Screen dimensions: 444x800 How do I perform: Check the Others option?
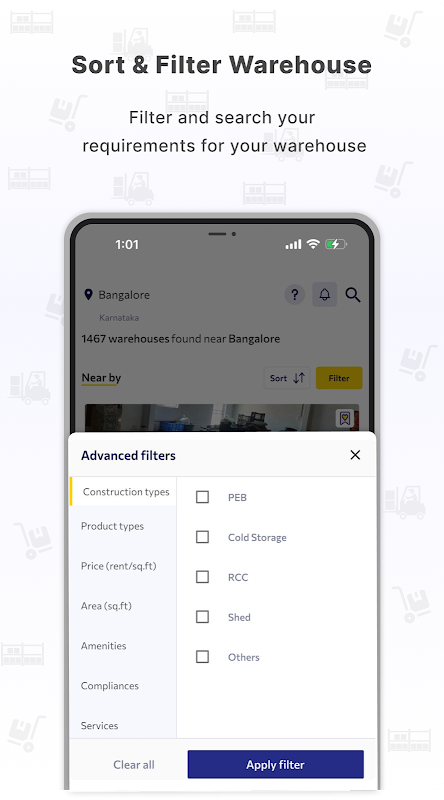203,657
